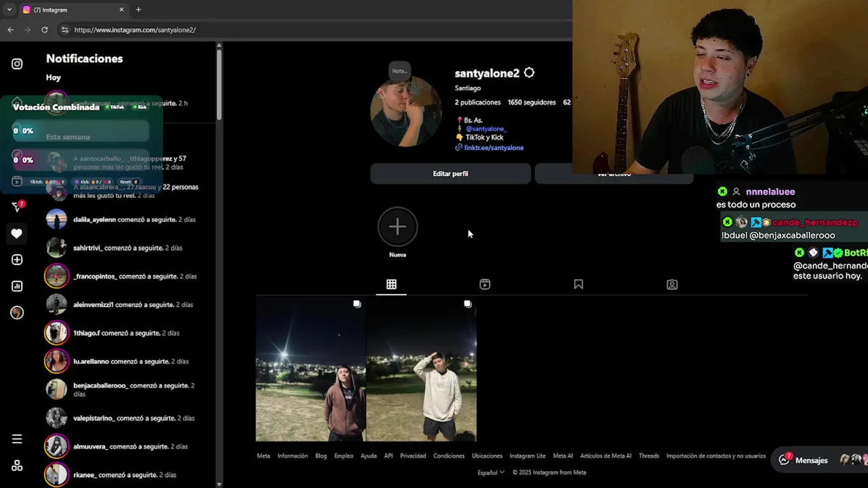Open the Español language dropdown in footer

(x=491, y=472)
